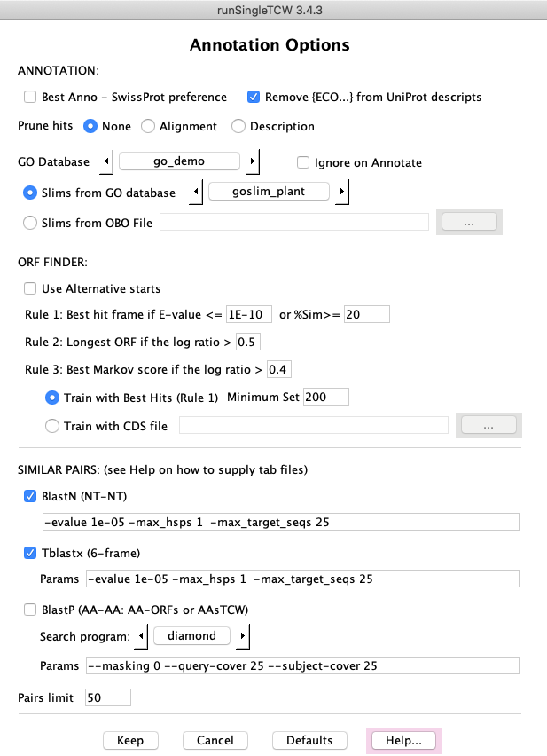Image resolution: width=547 pixels, height=756 pixels.
Task: Click right arrow beside goslim_plant selector
Action: 341,193
